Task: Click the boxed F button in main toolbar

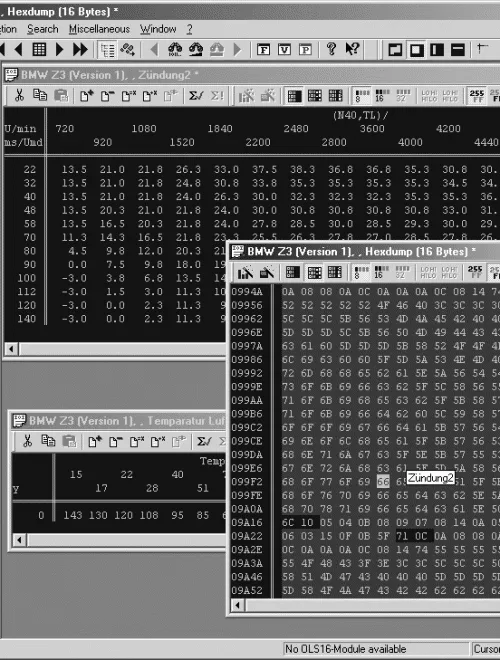Action: tap(263, 50)
